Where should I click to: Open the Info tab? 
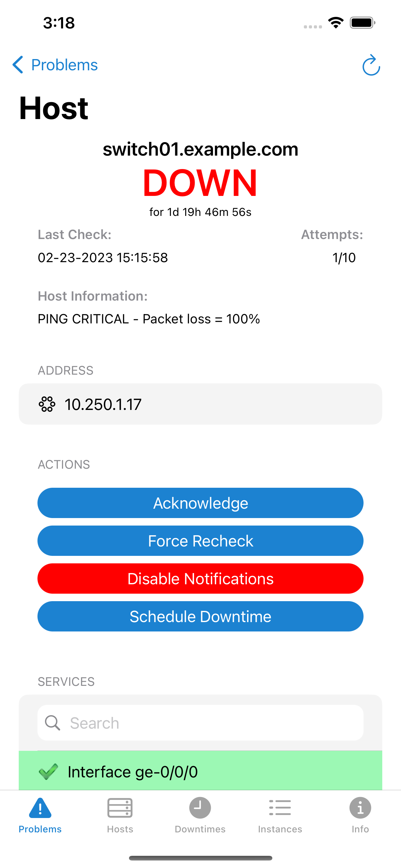coord(360,815)
